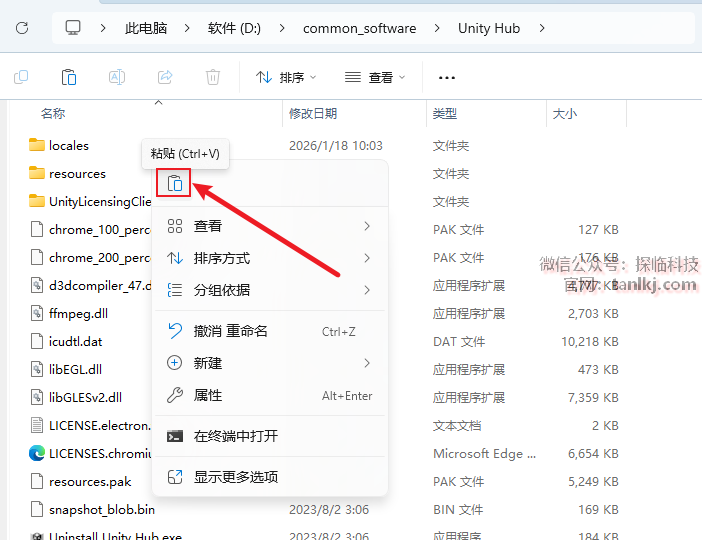Open the three-dot more options menu
The height and width of the screenshot is (540, 702).
(446, 78)
